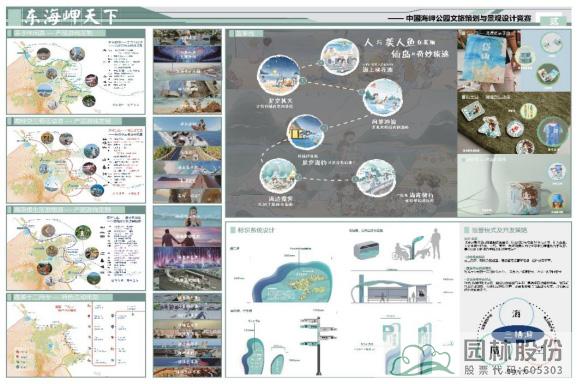This screenshot has width=578, height=384.
Task: Open the 星空露营 tent circular illustration
Action: tap(306, 132)
